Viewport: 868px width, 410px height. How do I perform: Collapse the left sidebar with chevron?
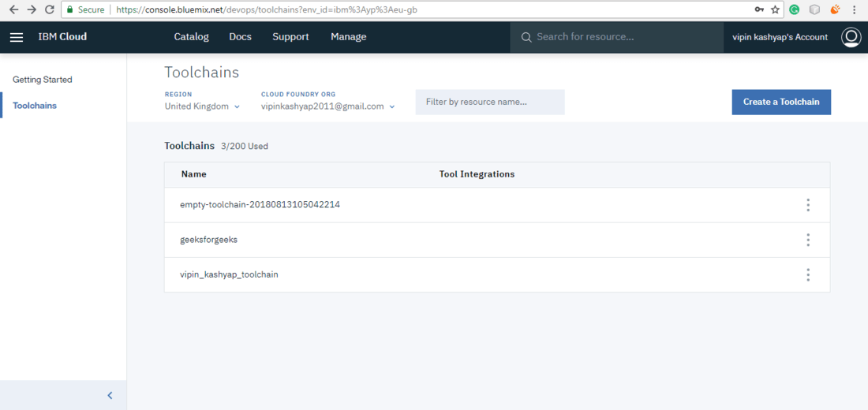110,395
